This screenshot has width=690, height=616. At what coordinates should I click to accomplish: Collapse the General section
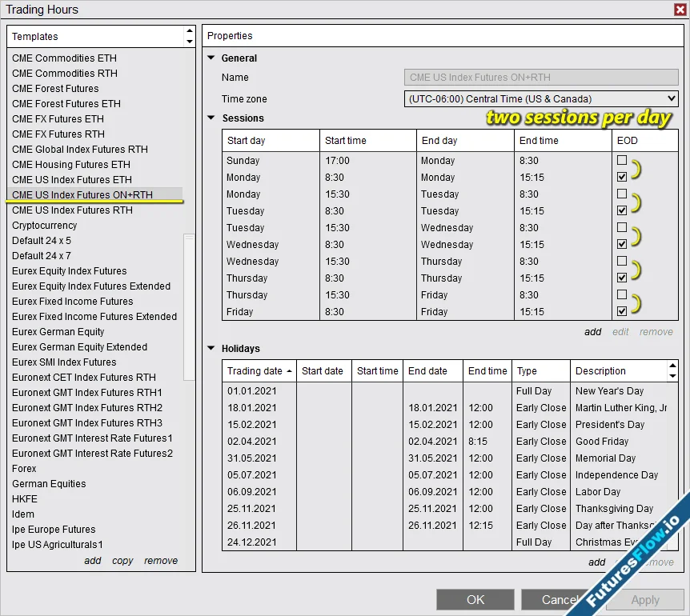(x=211, y=58)
